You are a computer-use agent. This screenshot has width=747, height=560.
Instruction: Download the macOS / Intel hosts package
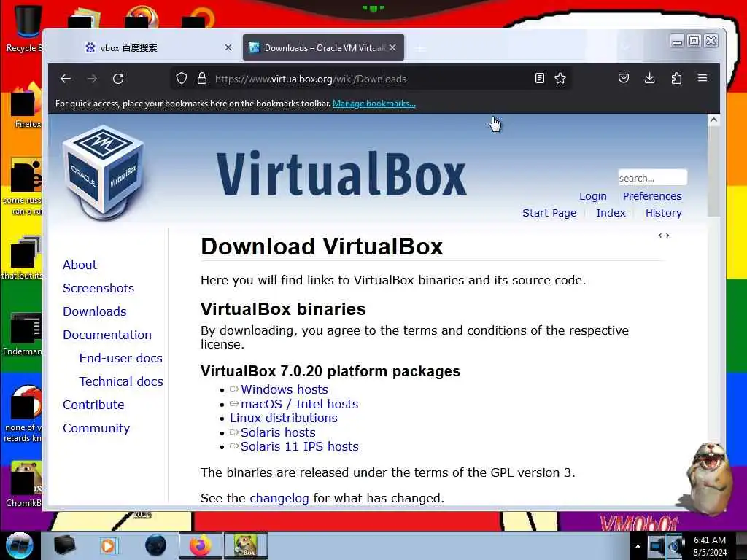click(299, 404)
